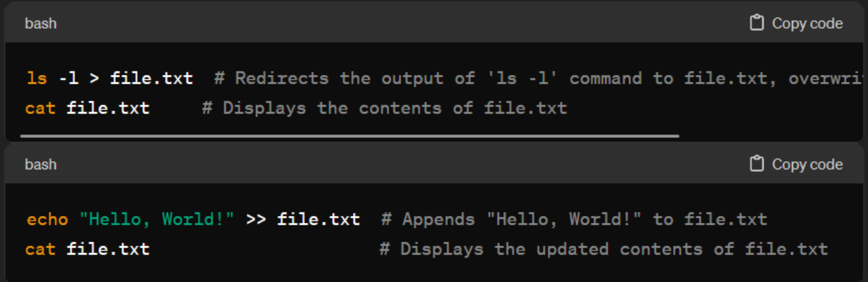Click file.txt right after the >> operator
Image resolution: width=868 pixels, height=282 pixels.
tap(319, 220)
